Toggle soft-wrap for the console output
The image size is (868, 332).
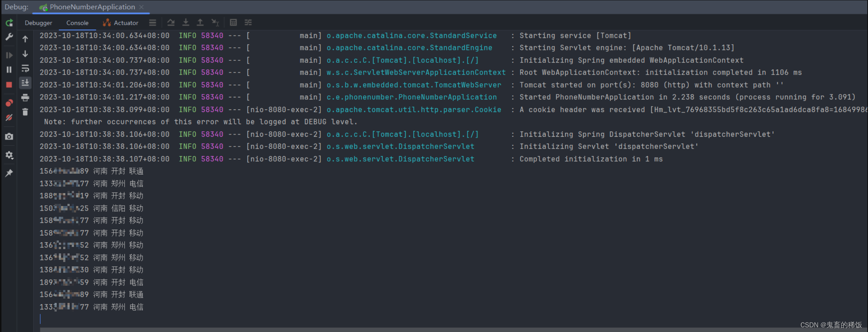tap(25, 68)
